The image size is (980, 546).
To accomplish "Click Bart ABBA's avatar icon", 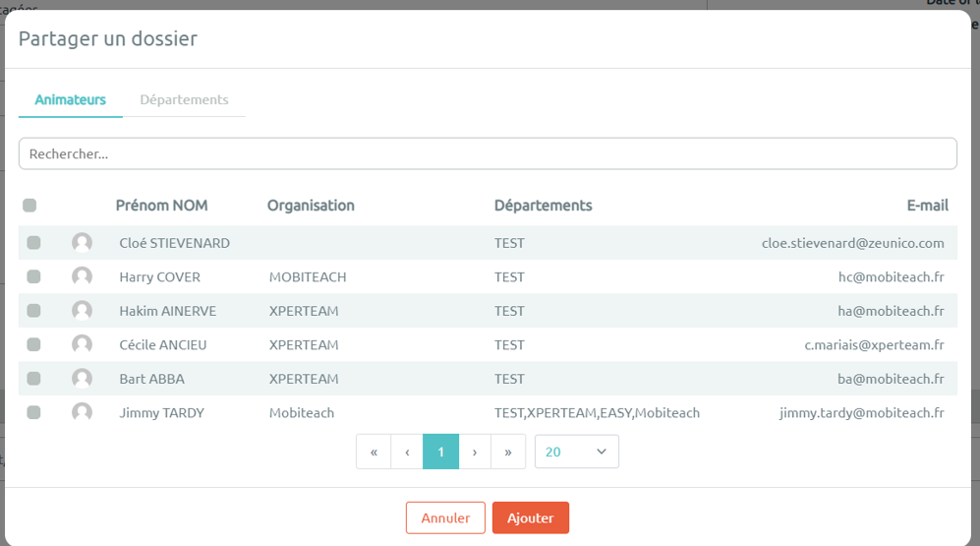I will (x=82, y=379).
